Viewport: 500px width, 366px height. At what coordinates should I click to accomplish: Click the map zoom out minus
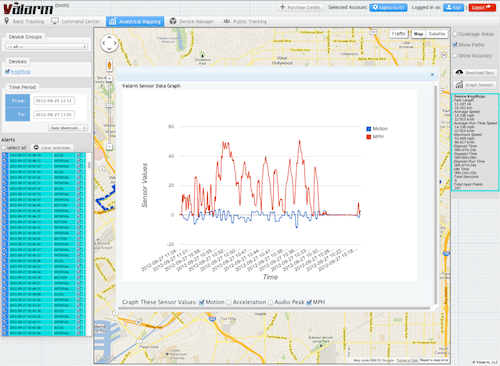coord(109,146)
